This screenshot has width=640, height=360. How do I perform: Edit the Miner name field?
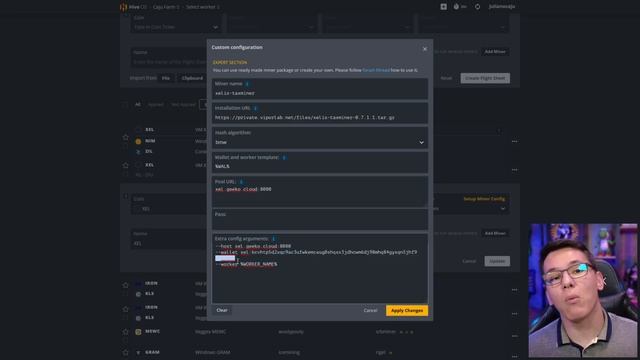[320, 89]
